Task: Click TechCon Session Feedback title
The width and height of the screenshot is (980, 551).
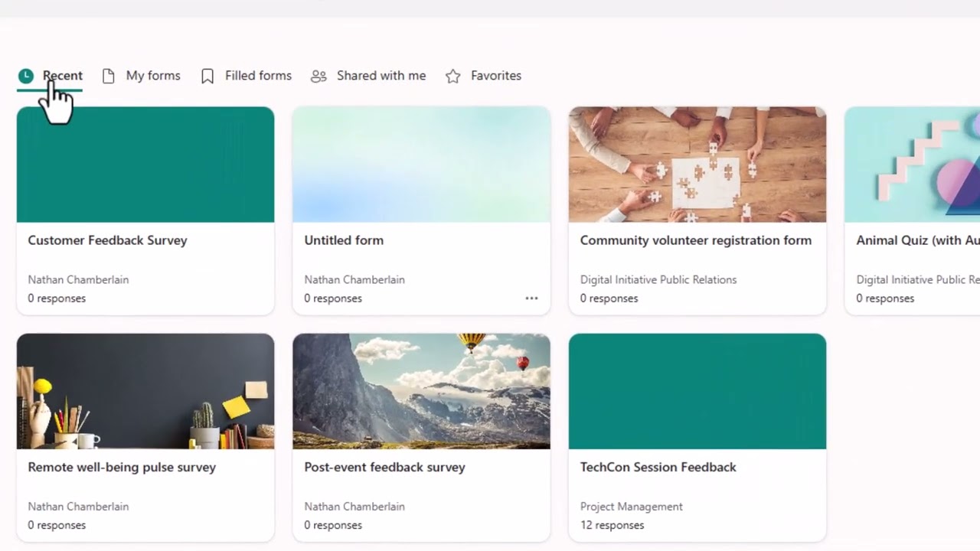Action: [x=658, y=467]
